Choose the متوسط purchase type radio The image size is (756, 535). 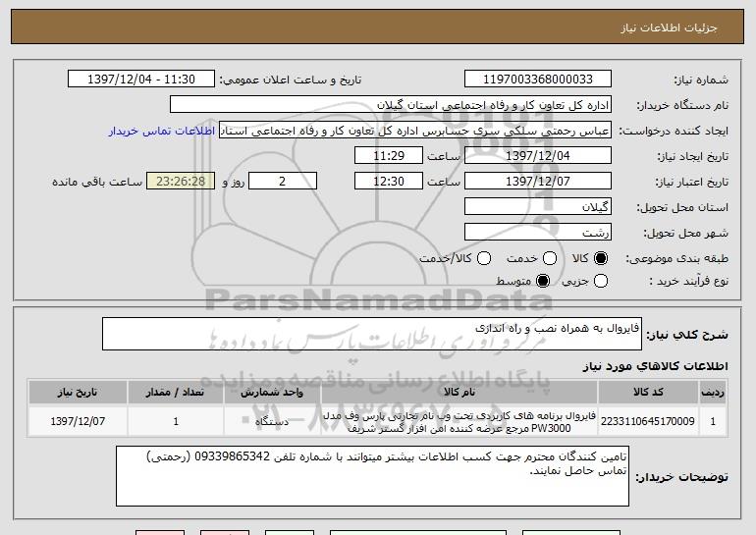[543, 281]
